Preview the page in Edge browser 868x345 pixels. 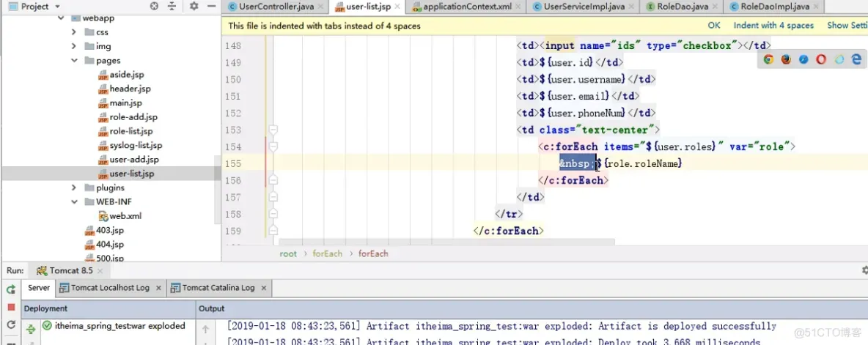click(x=856, y=59)
